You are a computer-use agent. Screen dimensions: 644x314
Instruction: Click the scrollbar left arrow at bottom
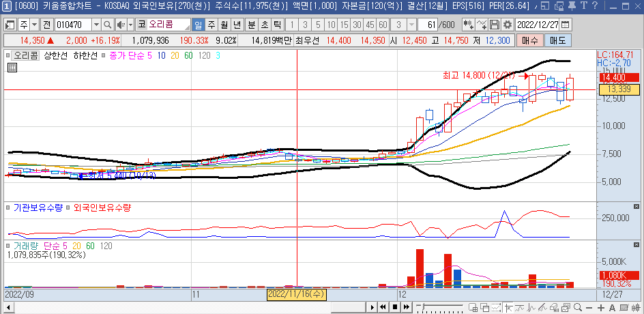tap(8, 308)
